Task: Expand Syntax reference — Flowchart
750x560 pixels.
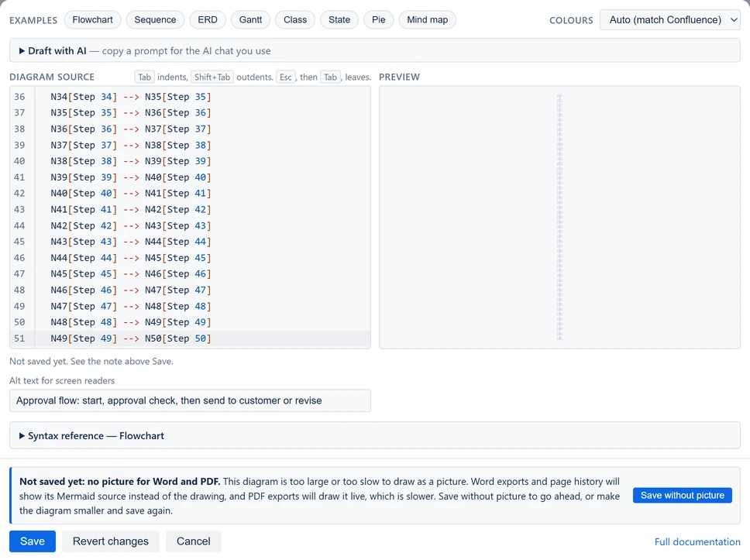Action: pyautogui.click(x=375, y=435)
